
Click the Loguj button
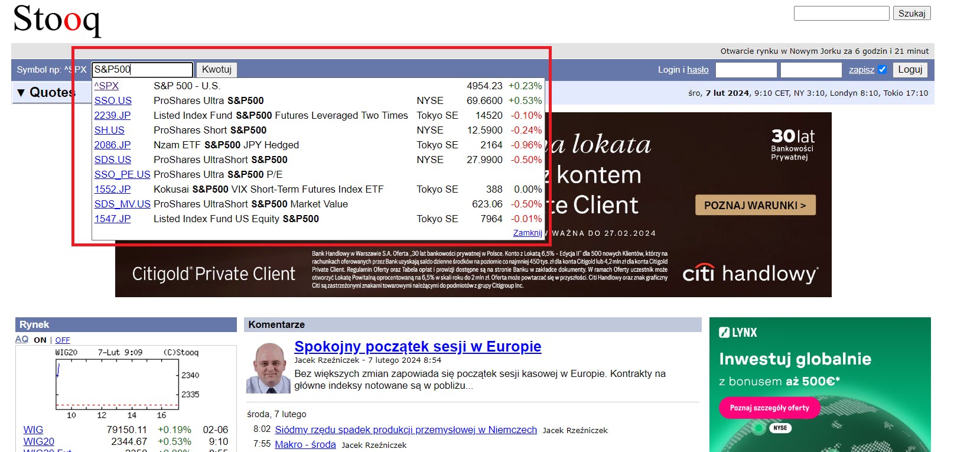pos(910,70)
